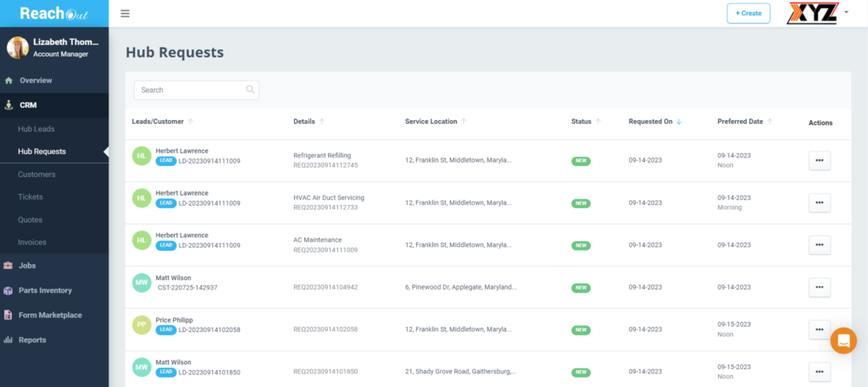Click lead ID LD-20230914102058
868x387 pixels.
point(210,330)
